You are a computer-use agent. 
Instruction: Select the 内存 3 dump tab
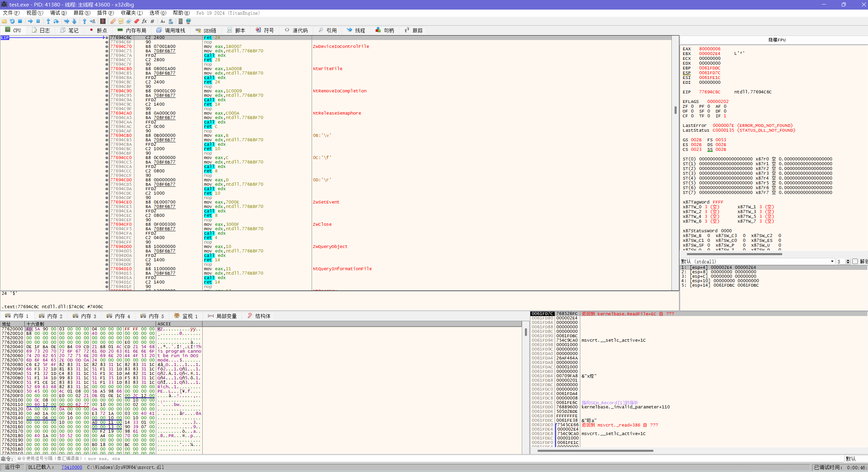(85, 316)
